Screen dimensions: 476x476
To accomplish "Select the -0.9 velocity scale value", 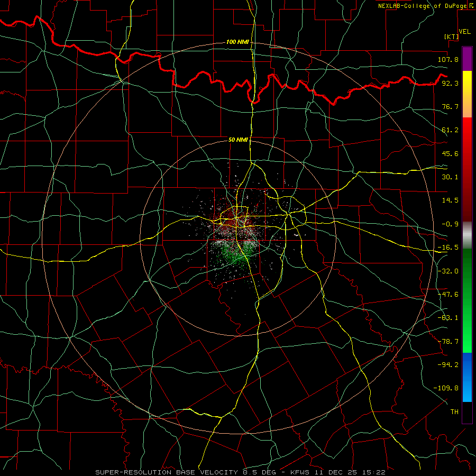I will click(450, 224).
